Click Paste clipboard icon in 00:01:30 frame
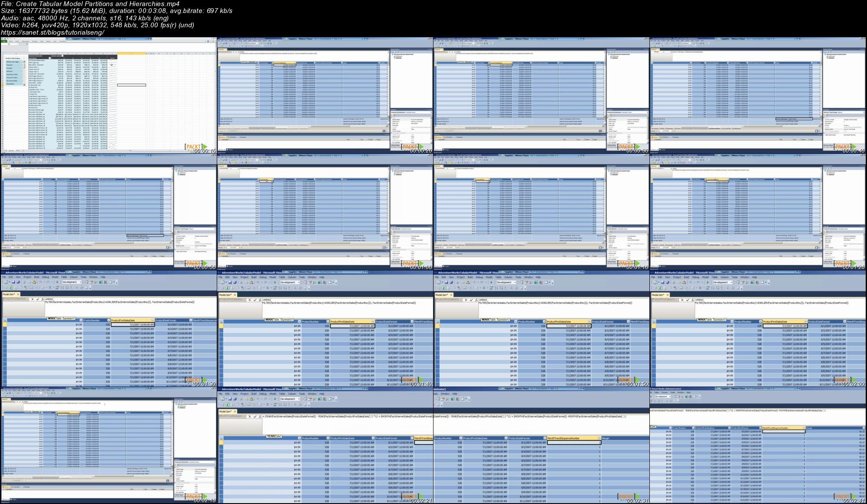This screenshot has width=867, height=504. [34, 282]
